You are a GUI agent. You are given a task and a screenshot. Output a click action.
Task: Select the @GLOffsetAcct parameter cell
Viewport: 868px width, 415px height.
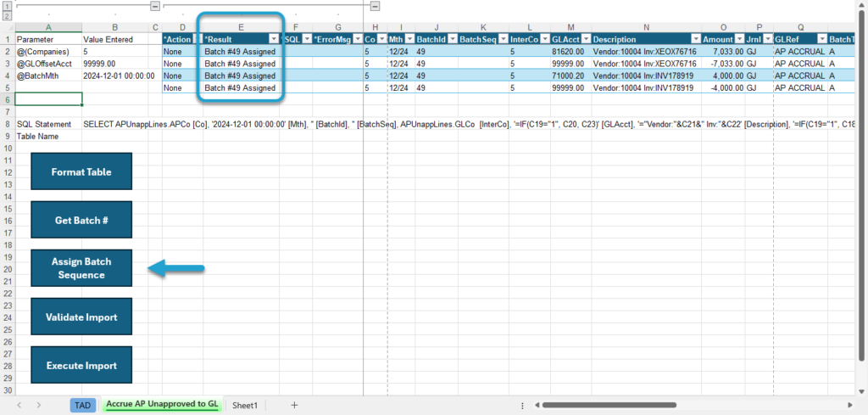click(x=48, y=64)
